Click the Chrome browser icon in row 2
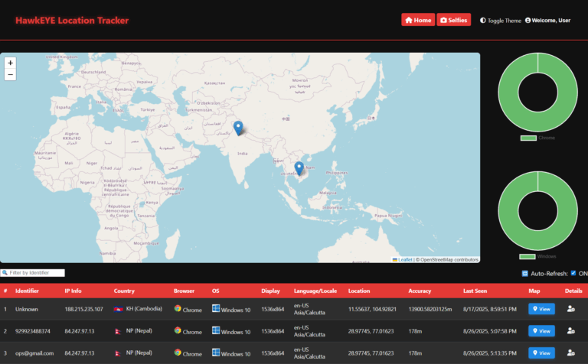The image size is (588, 364). (x=178, y=331)
